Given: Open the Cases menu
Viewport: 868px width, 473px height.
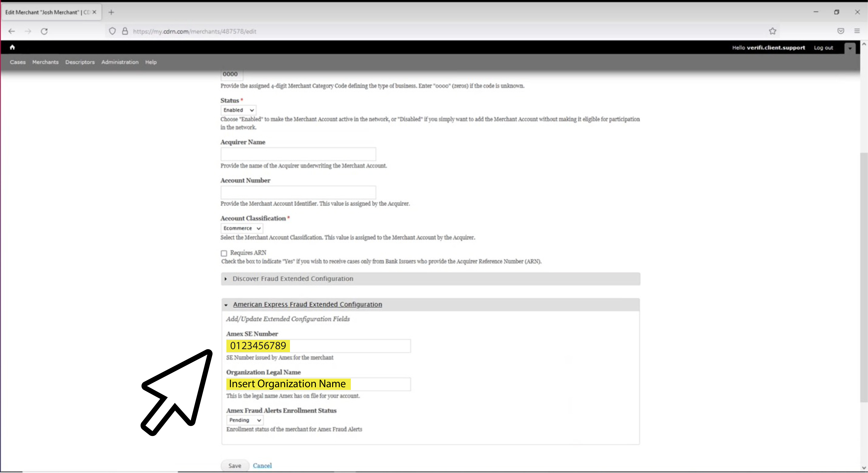Looking at the screenshot, I should [18, 62].
